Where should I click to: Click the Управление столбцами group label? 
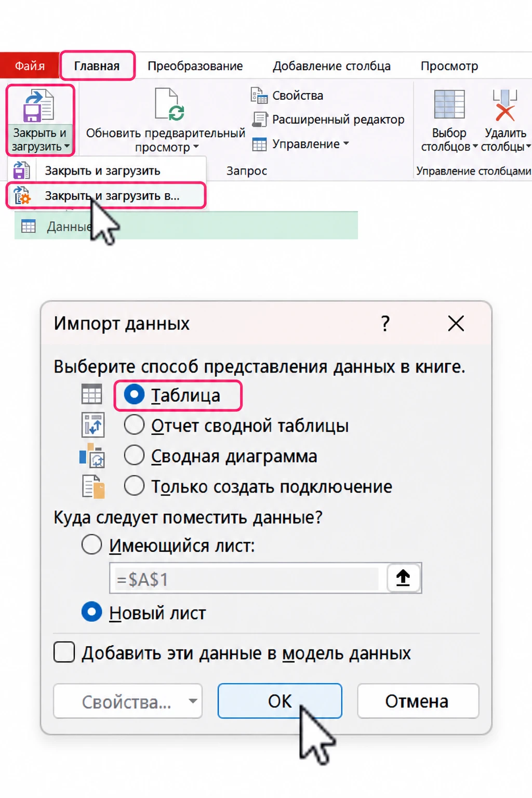473,171
